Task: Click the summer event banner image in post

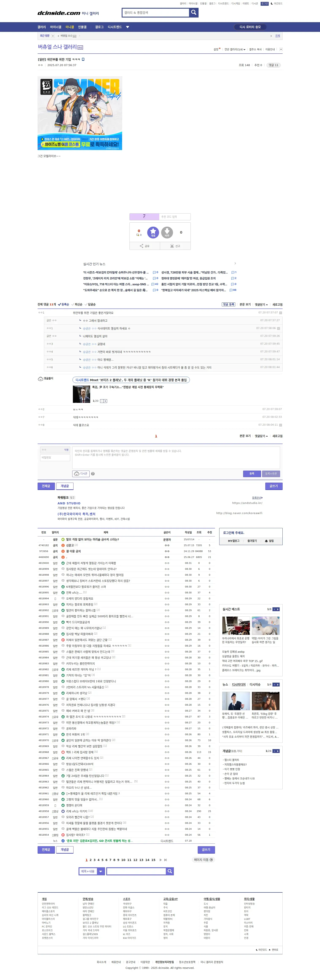Action: click(x=80, y=113)
